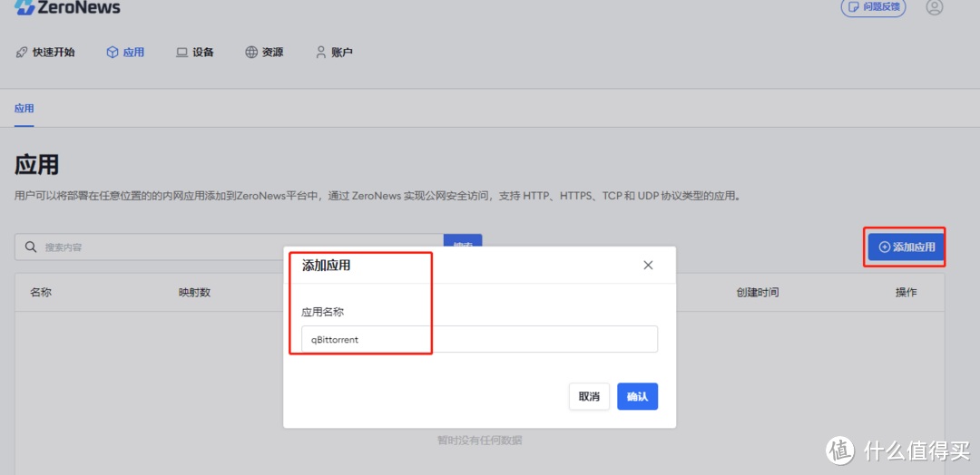Click the cube icon beside 应用
This screenshot has height=475, width=980.
click(113, 53)
